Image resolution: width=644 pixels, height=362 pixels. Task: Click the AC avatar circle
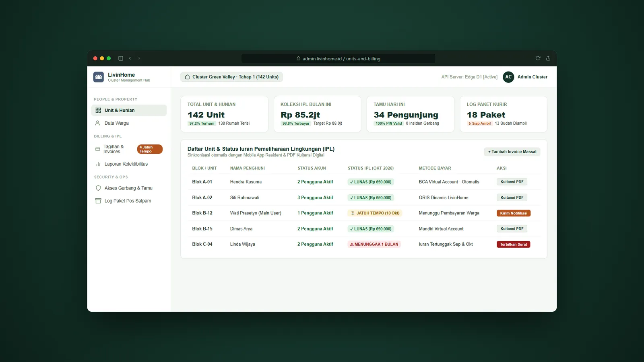click(508, 77)
